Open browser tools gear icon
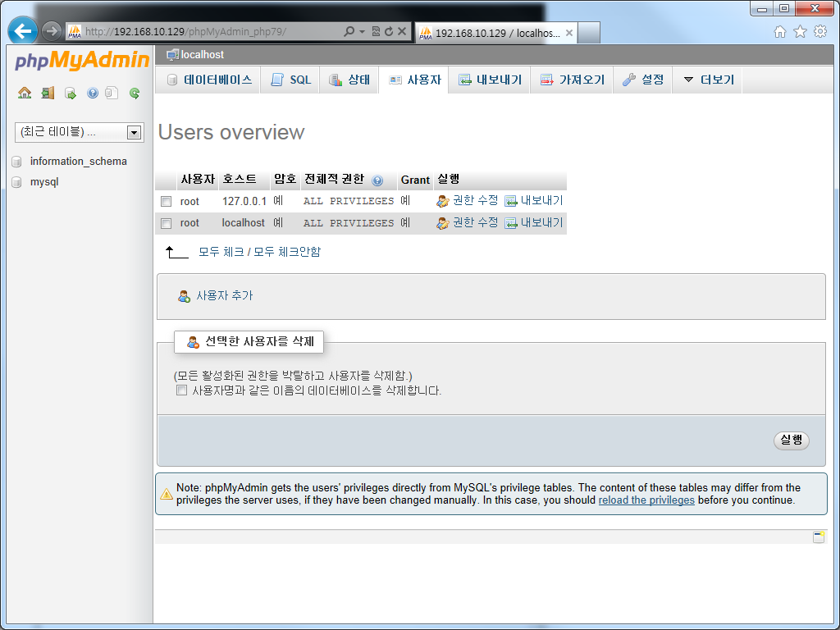The image size is (840, 630). [x=820, y=32]
